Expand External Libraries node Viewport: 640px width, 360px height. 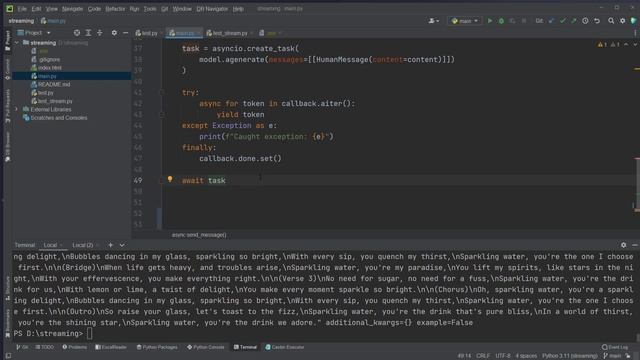[x=17, y=109]
